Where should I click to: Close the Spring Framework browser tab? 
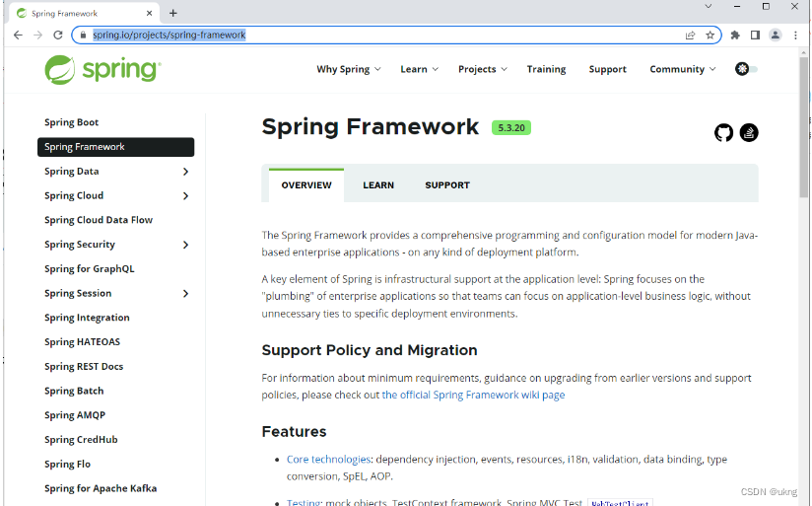point(149,13)
